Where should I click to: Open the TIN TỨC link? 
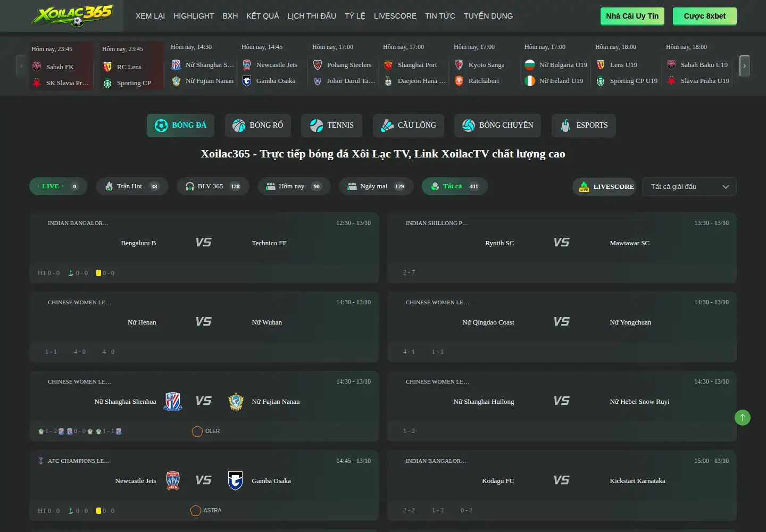coord(440,16)
